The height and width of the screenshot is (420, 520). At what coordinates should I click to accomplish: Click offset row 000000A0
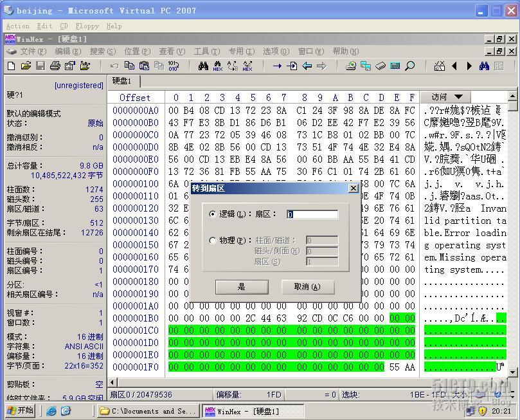(136, 110)
